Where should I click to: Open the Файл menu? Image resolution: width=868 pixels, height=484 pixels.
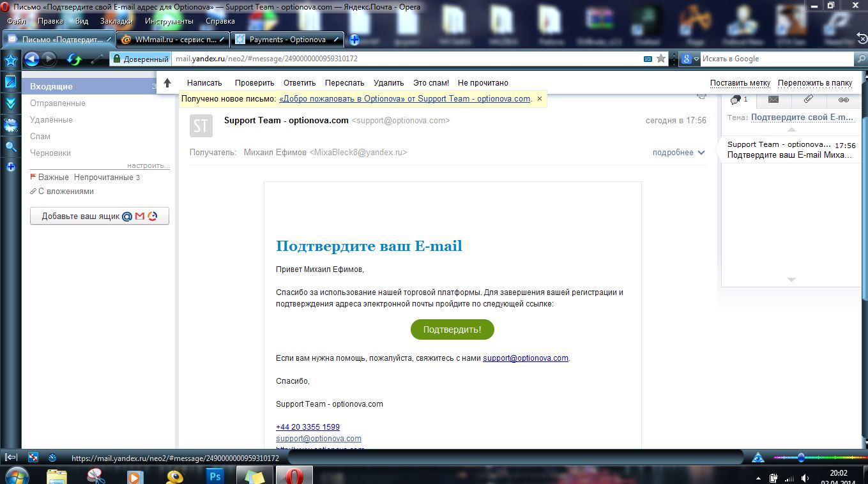pos(16,21)
